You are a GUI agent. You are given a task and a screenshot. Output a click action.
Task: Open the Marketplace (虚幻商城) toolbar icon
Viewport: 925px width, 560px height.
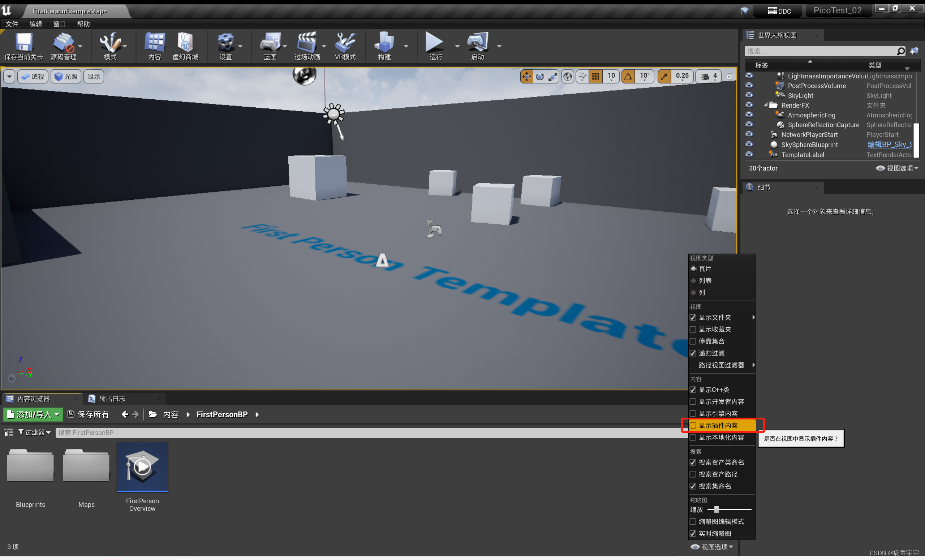click(185, 42)
